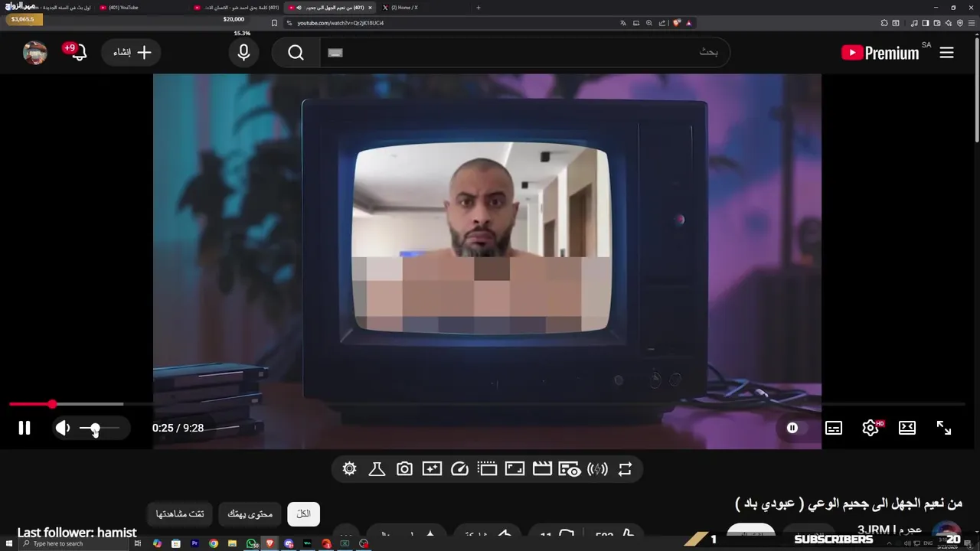The height and width of the screenshot is (551, 980).
Task: Click the Windows Task View button
Action: click(x=138, y=543)
